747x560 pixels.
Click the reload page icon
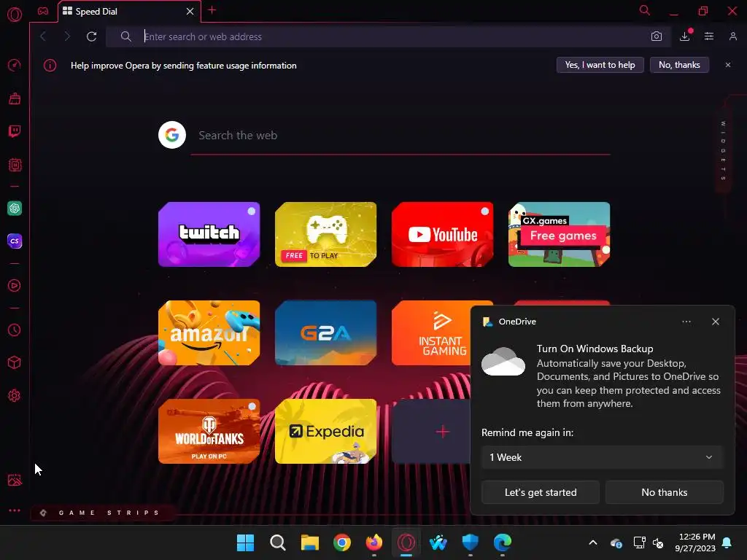point(91,36)
